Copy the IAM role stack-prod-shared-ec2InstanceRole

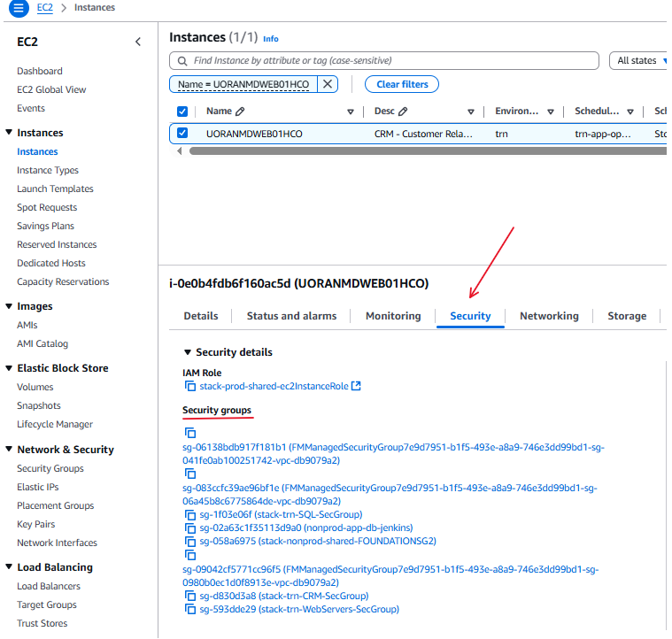click(x=189, y=386)
